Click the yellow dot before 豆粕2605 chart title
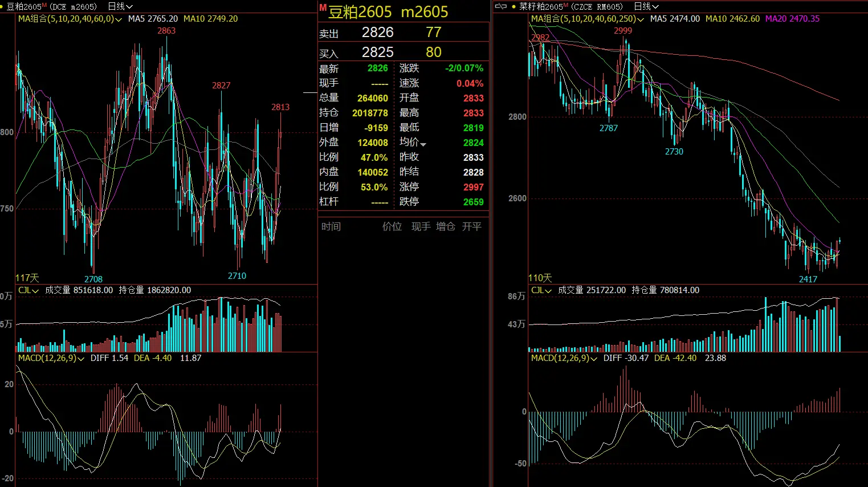Viewport: 868px width, 487px height. point(3,7)
